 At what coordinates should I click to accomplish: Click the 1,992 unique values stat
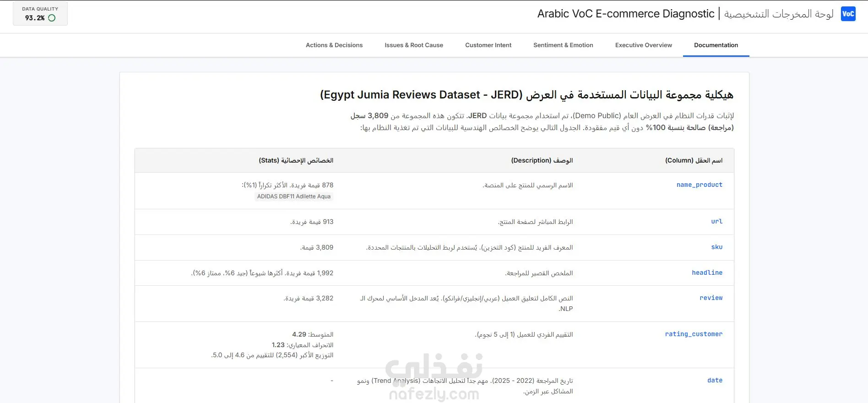pyautogui.click(x=262, y=273)
